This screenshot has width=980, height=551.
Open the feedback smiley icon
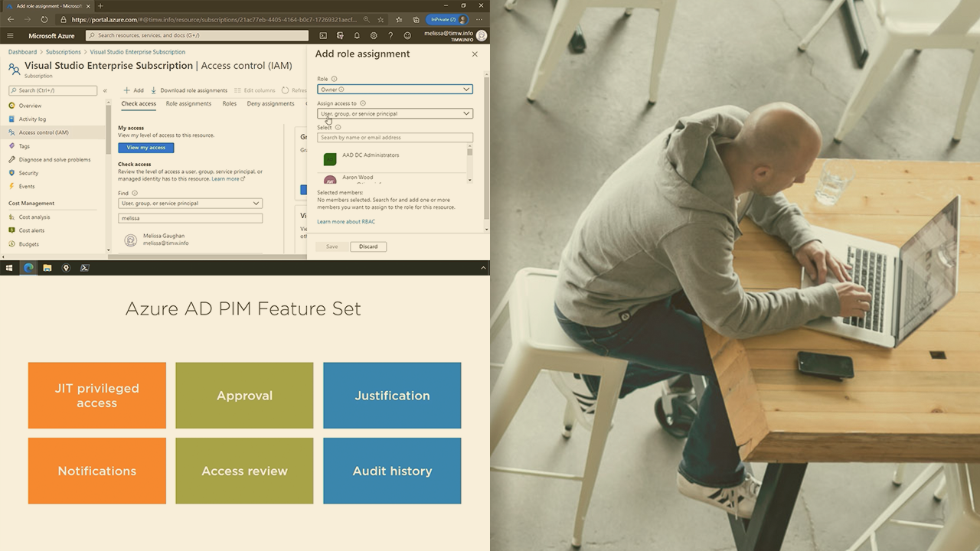[407, 35]
